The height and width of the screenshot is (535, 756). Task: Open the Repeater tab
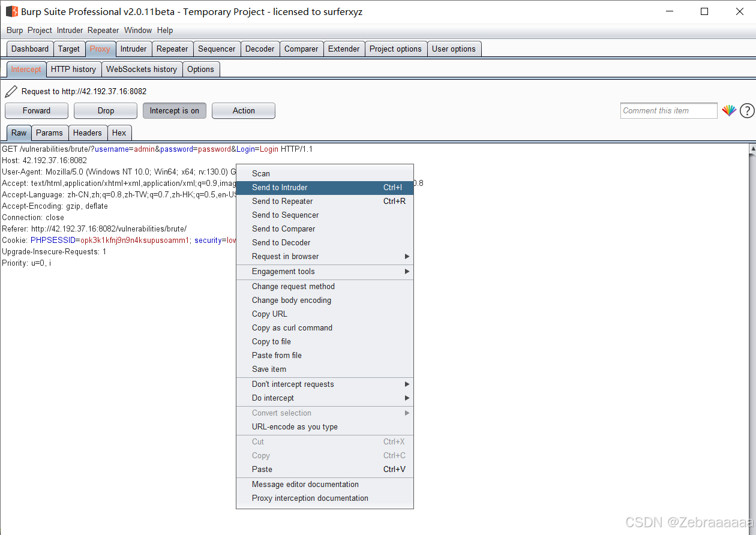pos(172,49)
